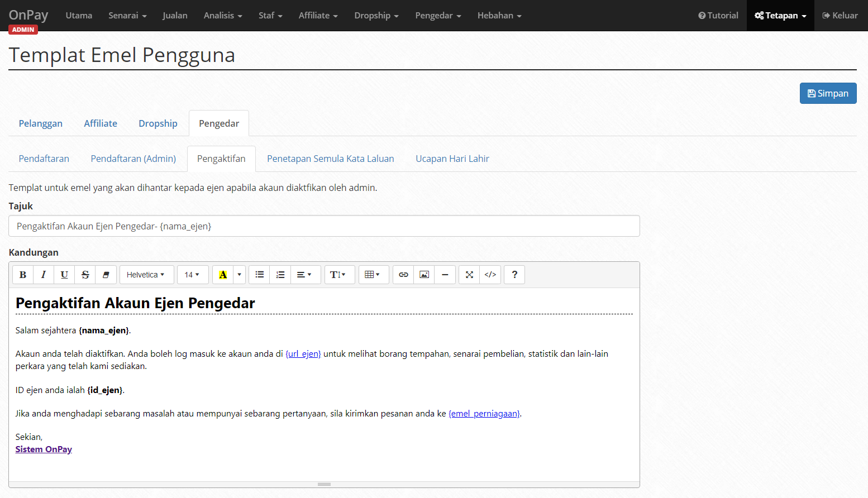Open the Helvetica font family dropdown
The image size is (868, 498).
(147, 275)
